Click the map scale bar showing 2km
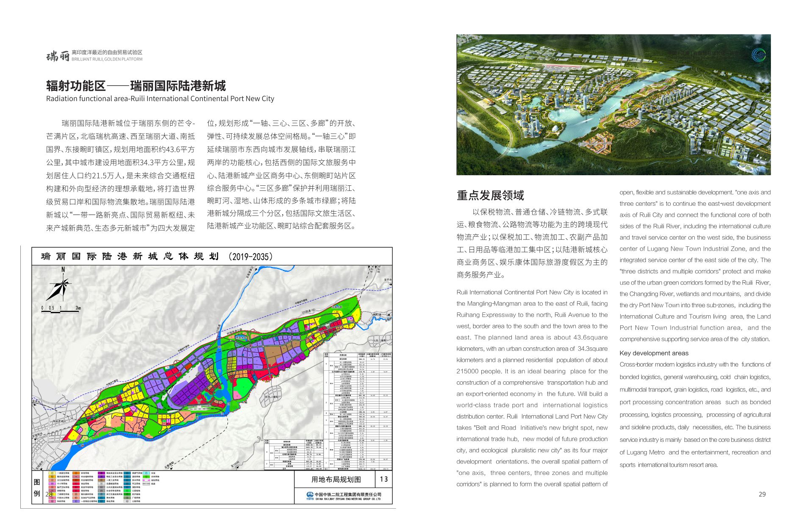 point(61,309)
